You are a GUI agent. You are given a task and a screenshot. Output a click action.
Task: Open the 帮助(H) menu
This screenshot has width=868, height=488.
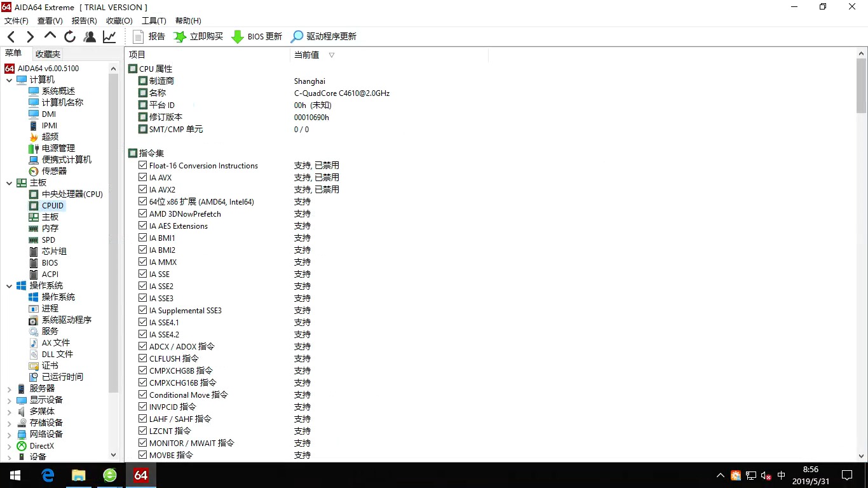click(x=188, y=21)
